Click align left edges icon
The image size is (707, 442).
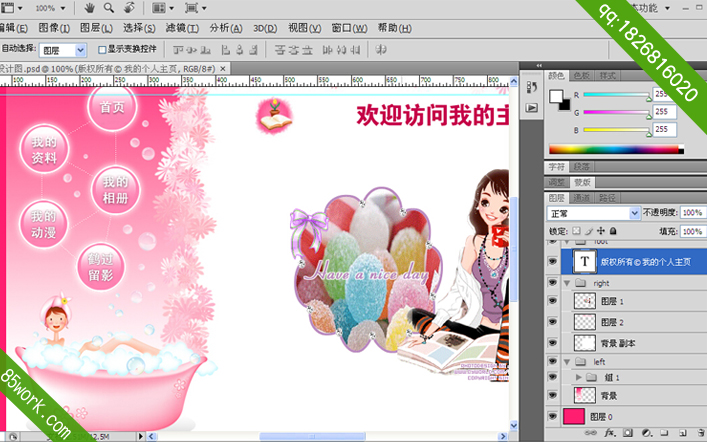(x=226, y=50)
